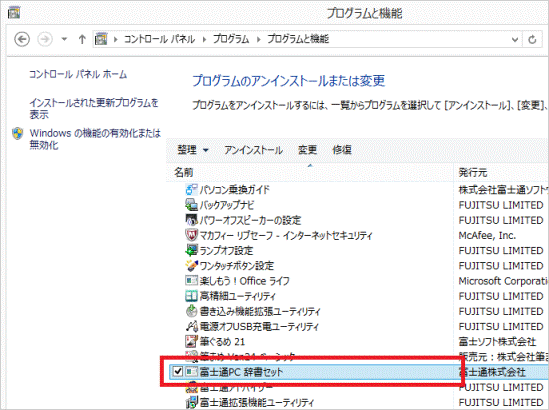Click プログラム breadcrumb segment

(x=231, y=39)
